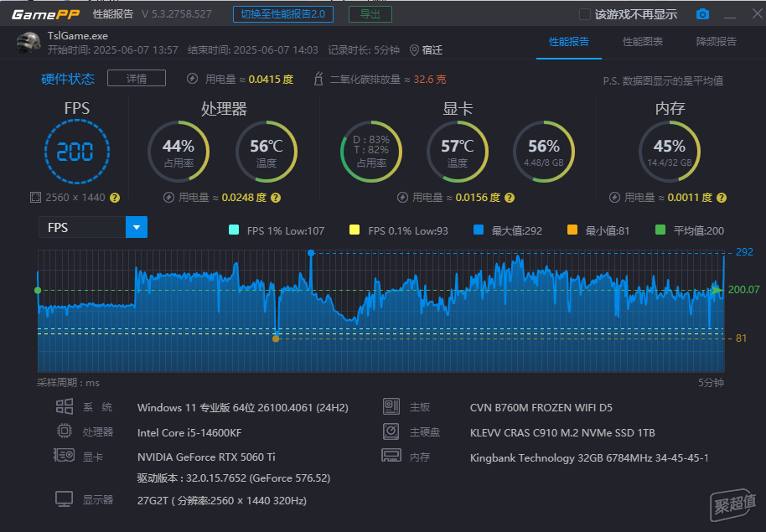
Task: Click the help icon next to 2560 x 1440
Action: click(115, 198)
